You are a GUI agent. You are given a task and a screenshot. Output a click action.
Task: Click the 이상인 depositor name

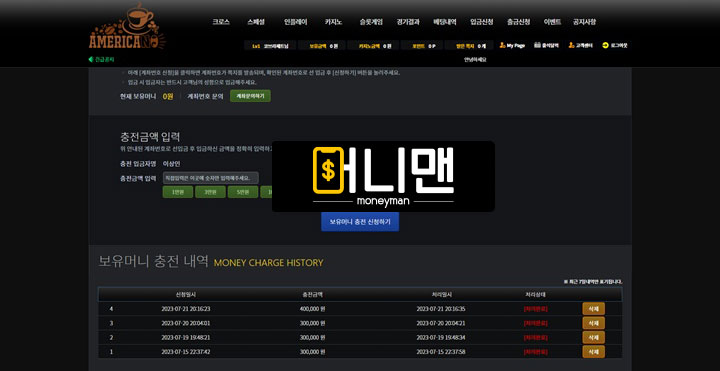click(x=172, y=163)
